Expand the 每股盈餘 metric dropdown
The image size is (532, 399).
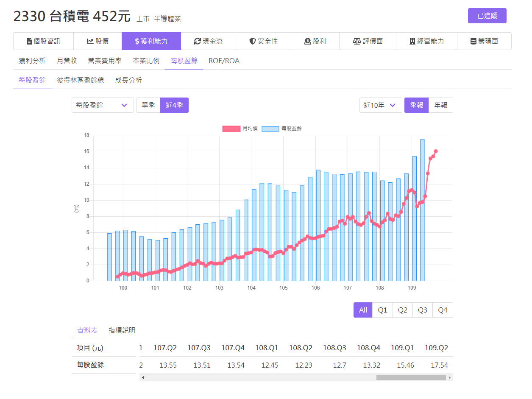pyautogui.click(x=103, y=105)
